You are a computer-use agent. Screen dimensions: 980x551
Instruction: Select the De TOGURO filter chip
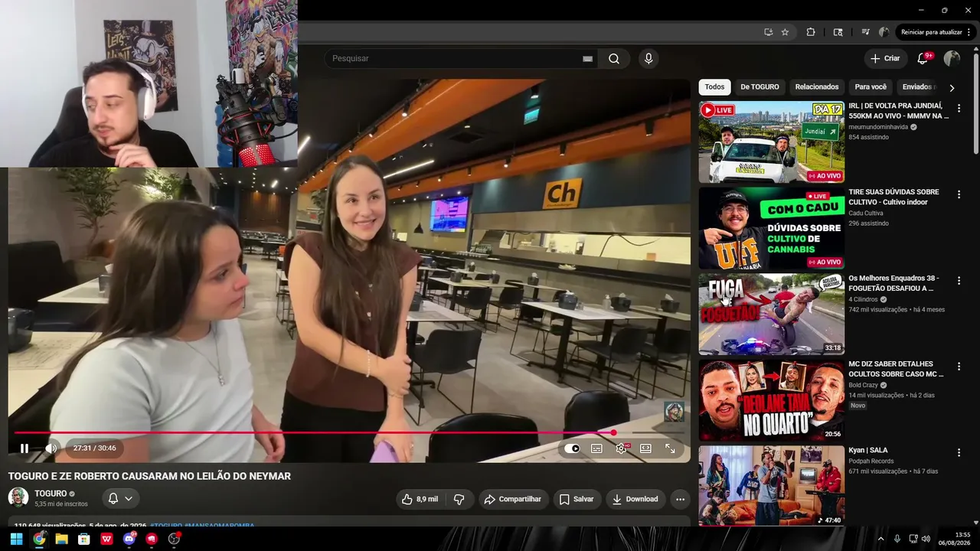click(x=759, y=87)
